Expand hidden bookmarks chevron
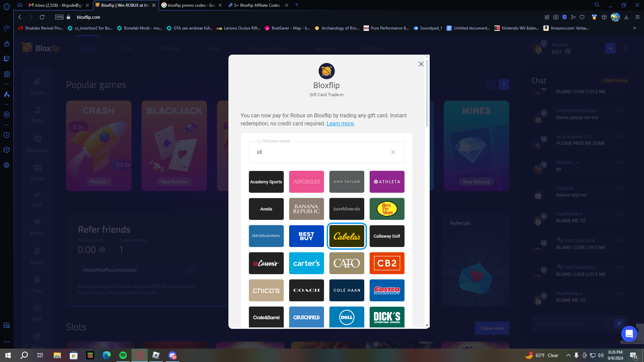Viewport: 644px width, 362px height. click(x=634, y=28)
